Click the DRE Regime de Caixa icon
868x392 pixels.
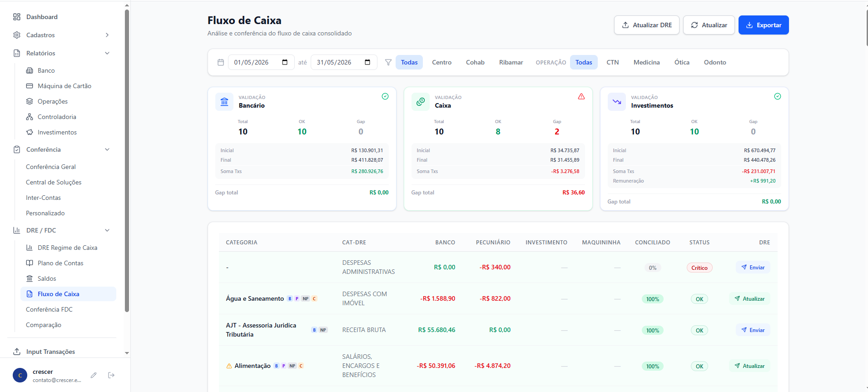(30, 248)
